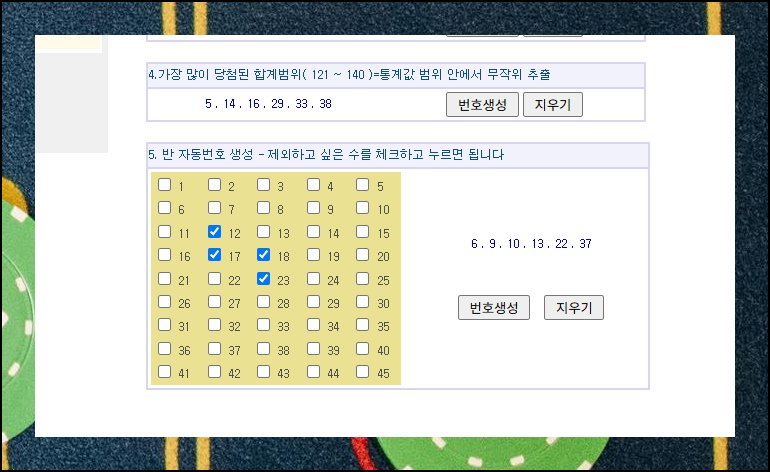Mark checkbox 24 for exclusion

coord(313,278)
